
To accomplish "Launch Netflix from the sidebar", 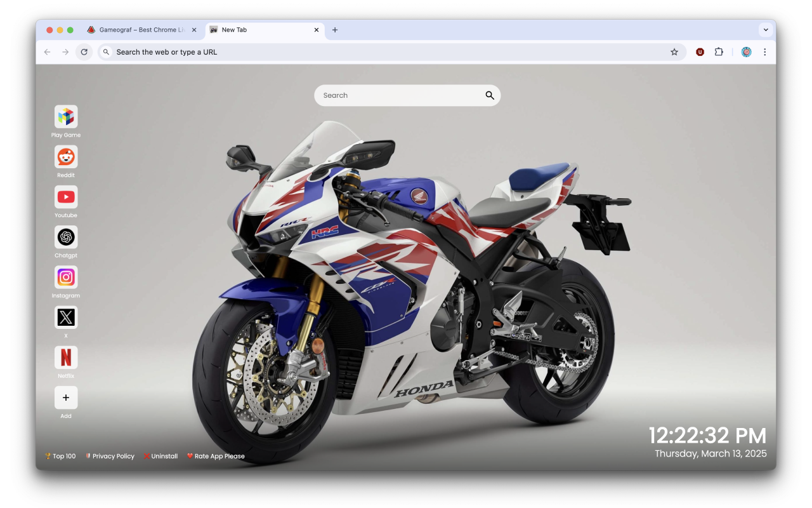I will click(x=66, y=358).
